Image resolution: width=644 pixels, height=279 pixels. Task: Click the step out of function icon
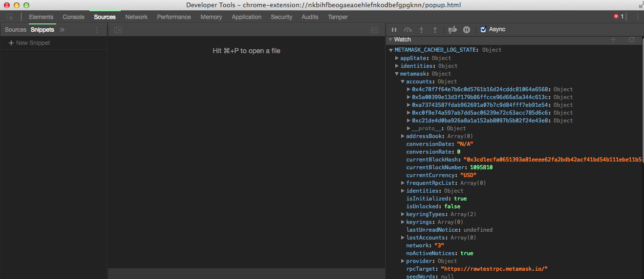435,30
